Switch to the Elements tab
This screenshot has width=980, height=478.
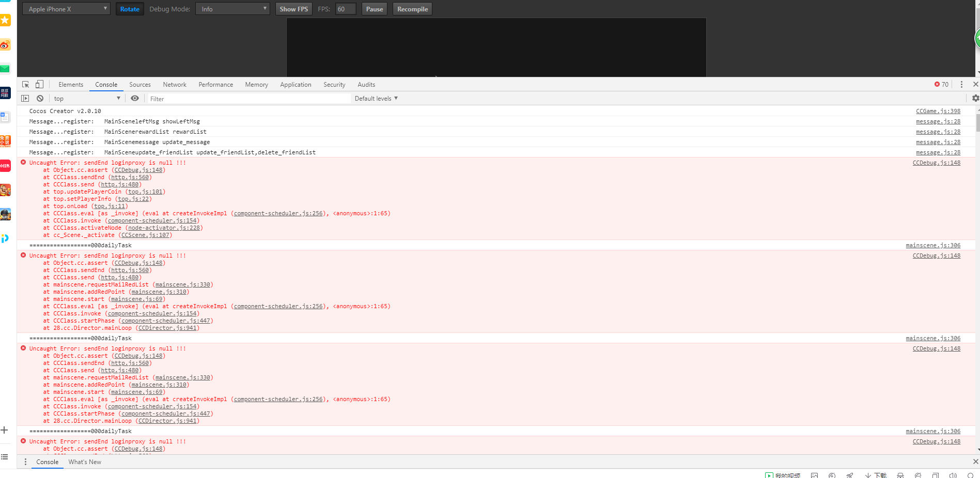coord(71,85)
